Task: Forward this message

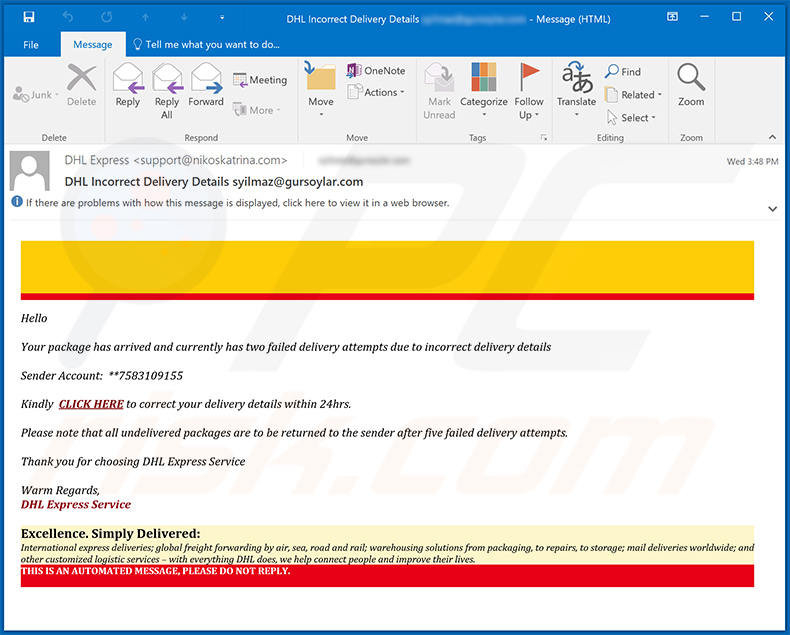Action: pyautogui.click(x=206, y=84)
